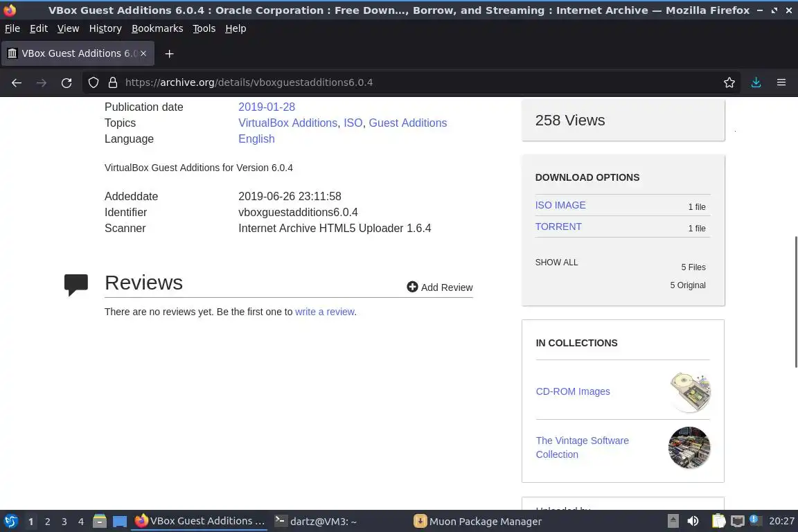Go back to the previous page

pyautogui.click(x=17, y=82)
